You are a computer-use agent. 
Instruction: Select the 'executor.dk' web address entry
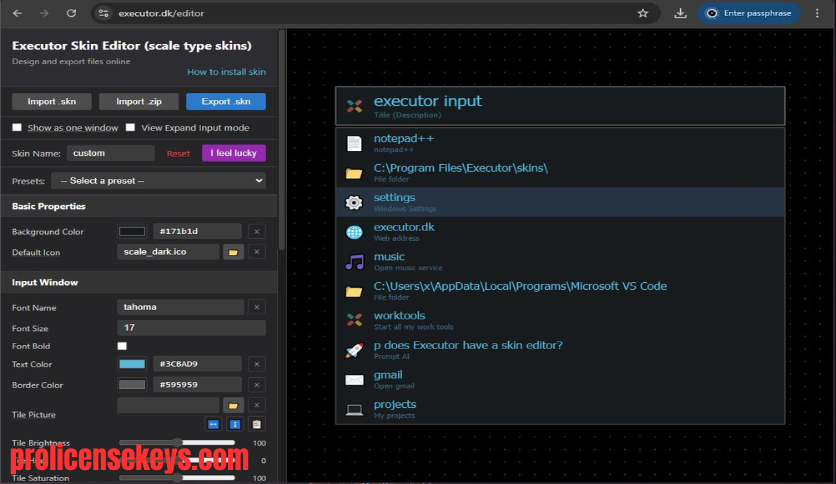(x=560, y=232)
